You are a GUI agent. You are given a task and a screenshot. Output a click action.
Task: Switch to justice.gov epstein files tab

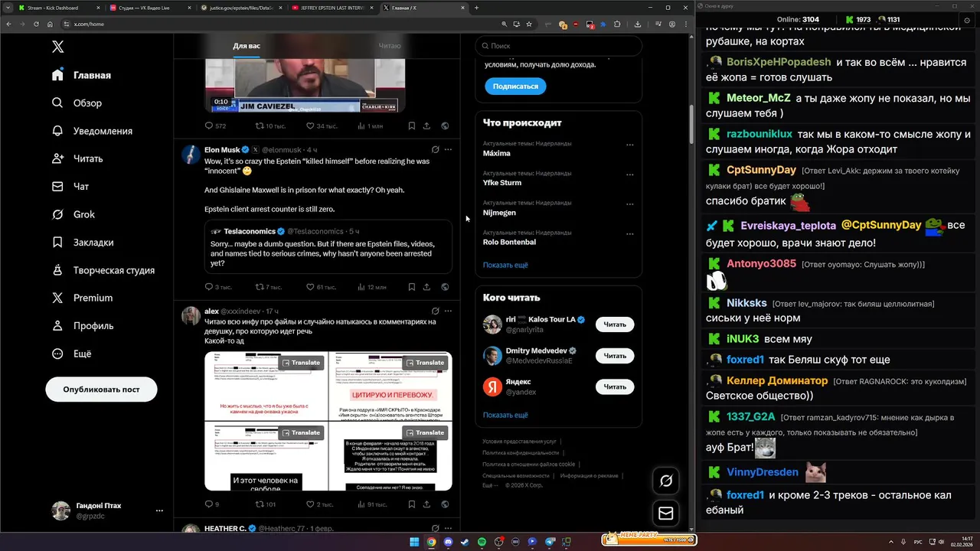point(241,8)
